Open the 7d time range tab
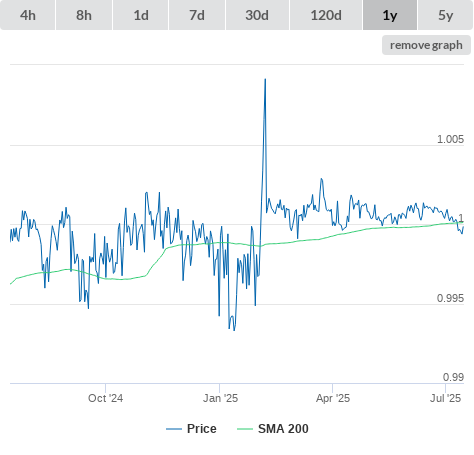The height and width of the screenshot is (455, 474). pyautogui.click(x=197, y=15)
